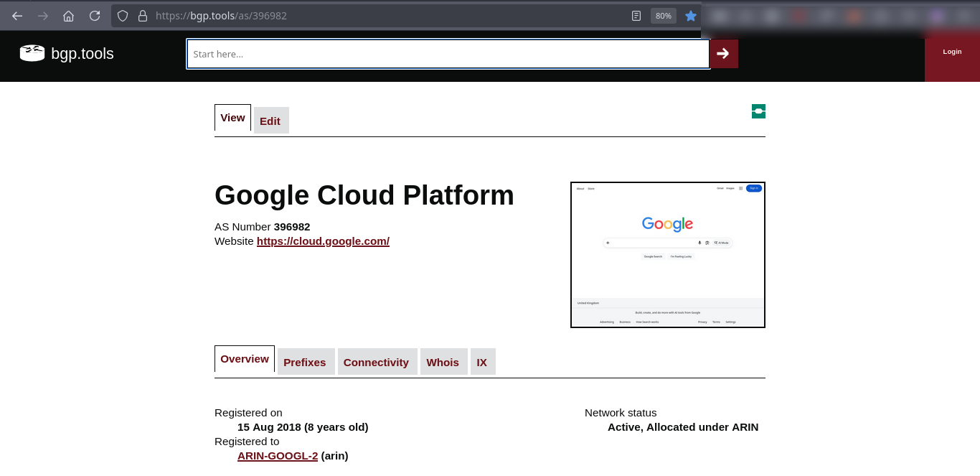980x476 pixels.
Task: Go back with browser back arrow
Action: click(17, 16)
